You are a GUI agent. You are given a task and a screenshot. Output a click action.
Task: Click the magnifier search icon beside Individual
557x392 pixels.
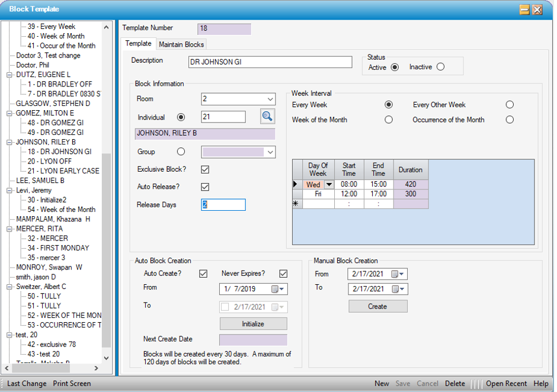coord(267,117)
